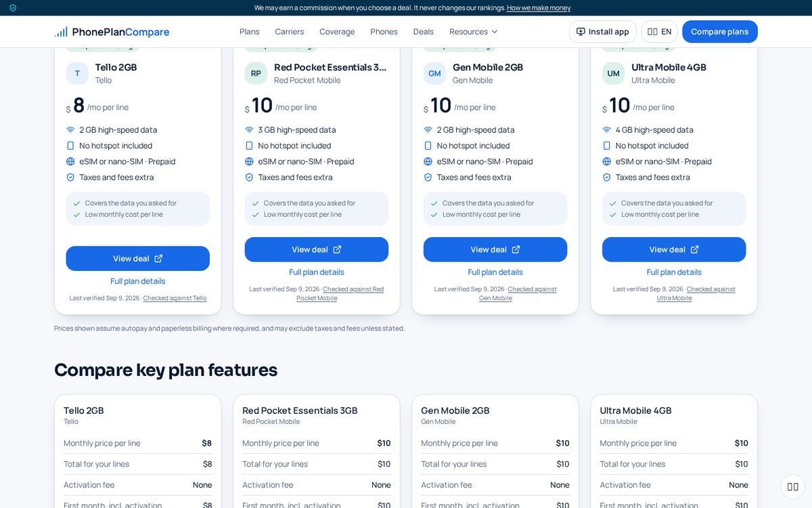Click the Tello T avatar badge
The image size is (812, 508).
[77, 73]
